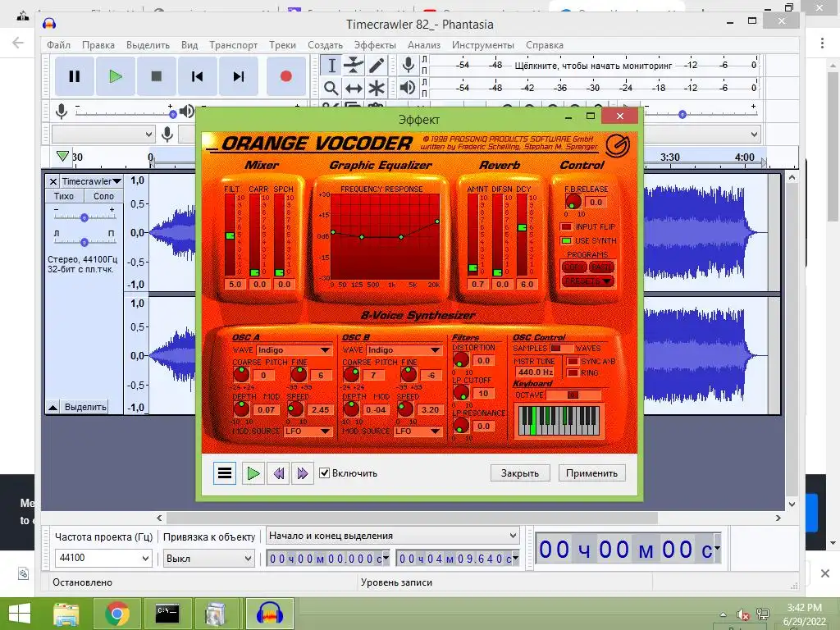Open the Правка menu
The height and width of the screenshot is (630, 840).
[98, 45]
